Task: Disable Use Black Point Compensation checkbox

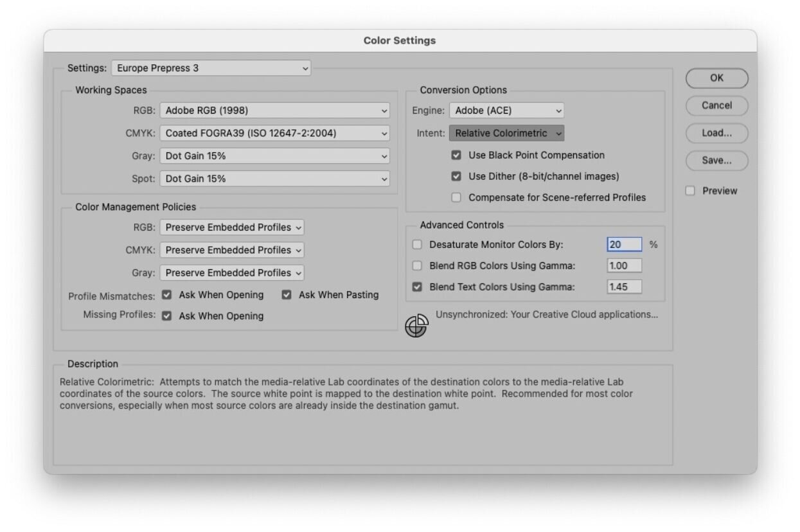Action: (x=456, y=155)
